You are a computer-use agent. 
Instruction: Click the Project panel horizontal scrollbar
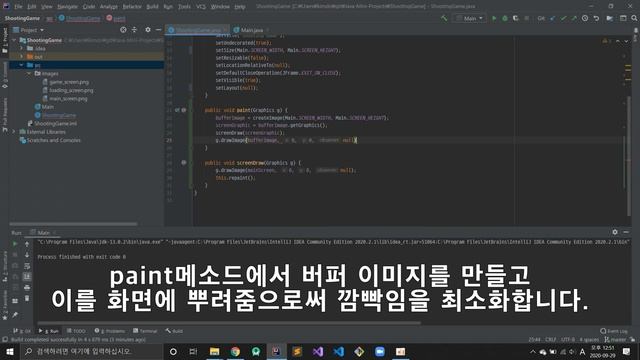point(73,224)
